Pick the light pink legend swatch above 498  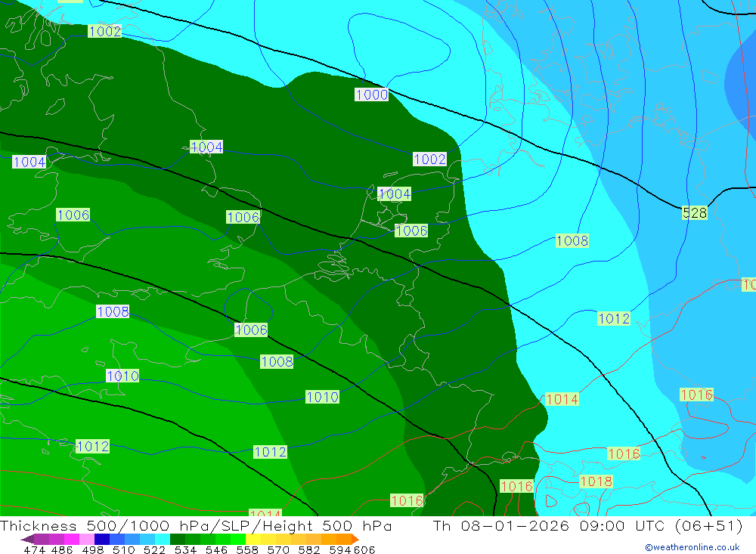86,539
